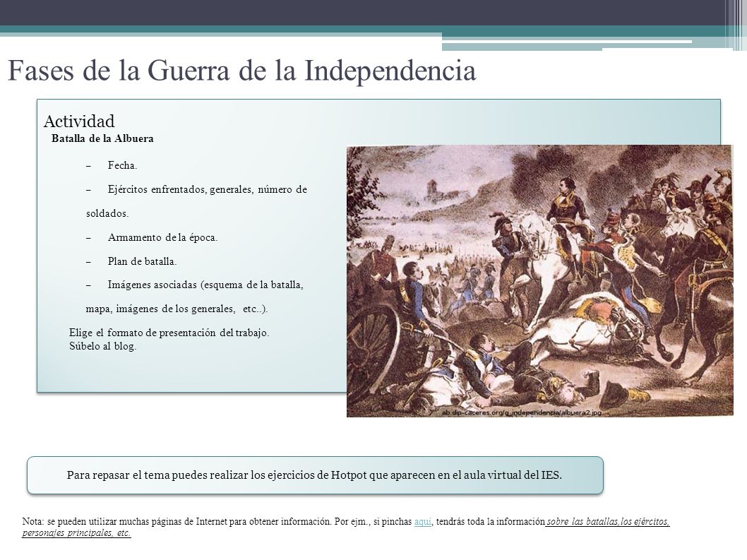Click the 'mapa, imágenes de los generales, etc..).' line
The height and width of the screenshot is (560, 747).
tap(177, 309)
